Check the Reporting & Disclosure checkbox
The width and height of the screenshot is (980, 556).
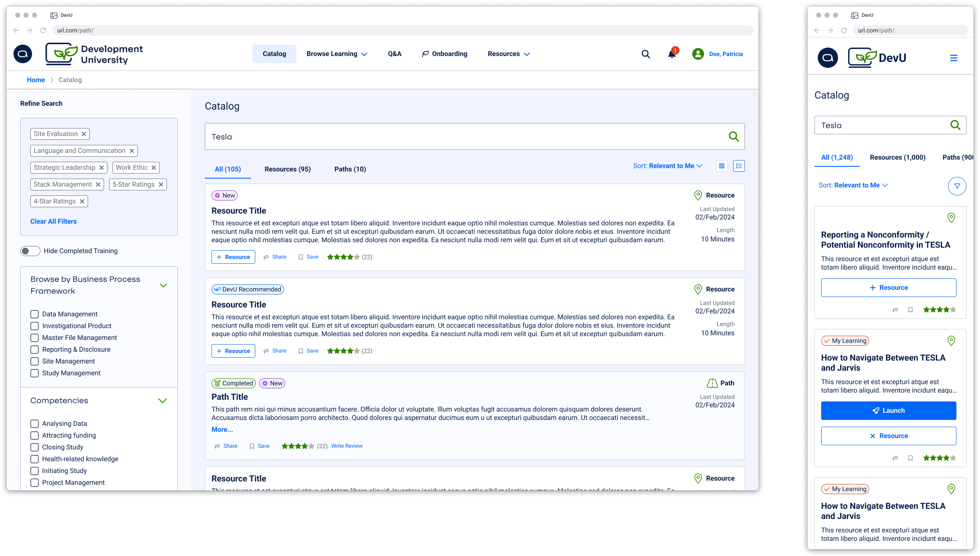35,350
